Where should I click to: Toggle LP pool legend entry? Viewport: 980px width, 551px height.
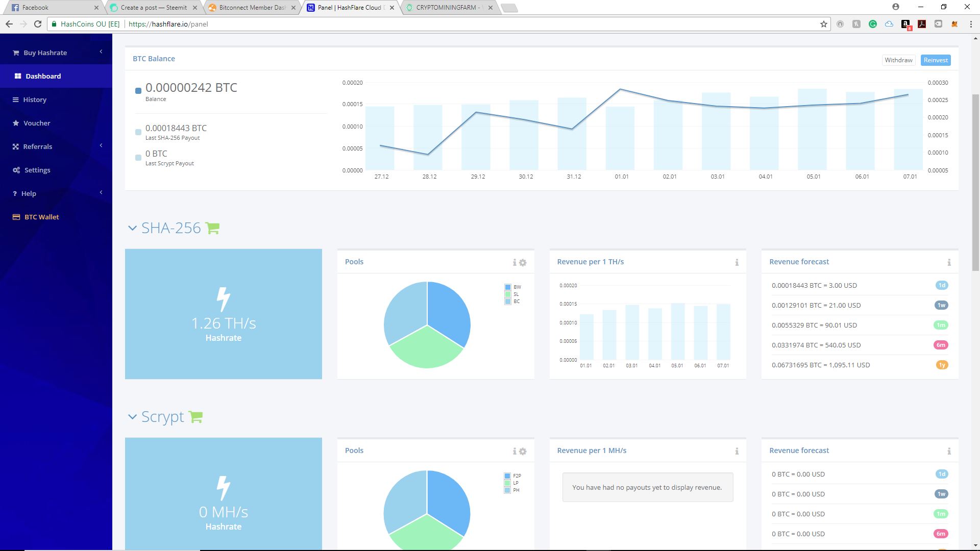512,483
